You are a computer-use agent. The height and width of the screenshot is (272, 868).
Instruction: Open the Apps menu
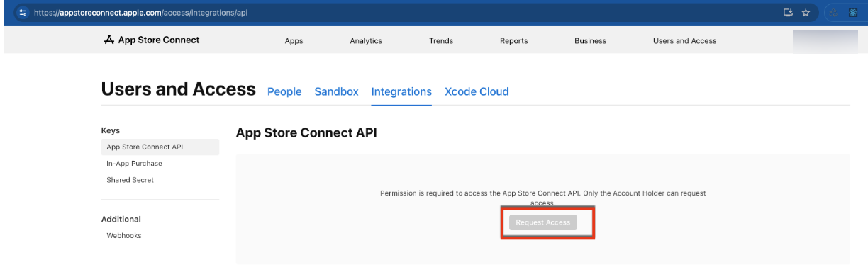point(294,41)
